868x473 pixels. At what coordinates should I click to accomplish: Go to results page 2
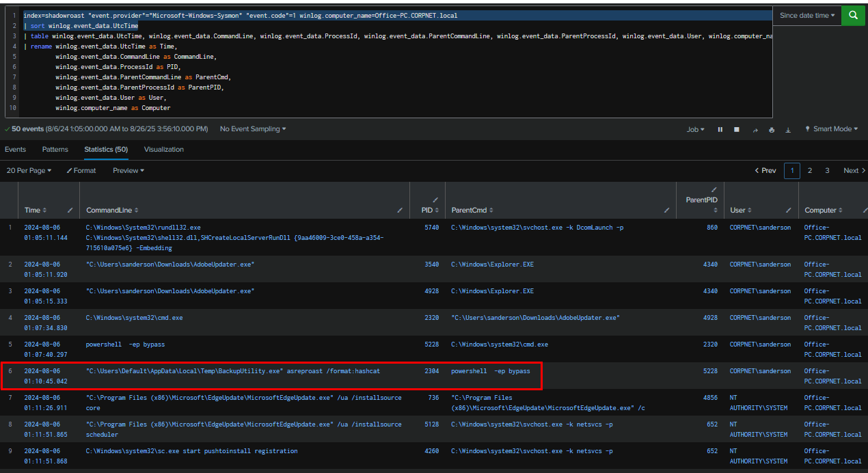(x=810, y=170)
